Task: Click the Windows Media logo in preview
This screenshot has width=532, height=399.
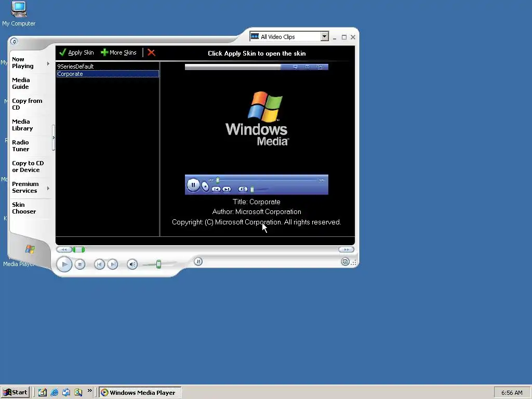Action: tap(257, 119)
